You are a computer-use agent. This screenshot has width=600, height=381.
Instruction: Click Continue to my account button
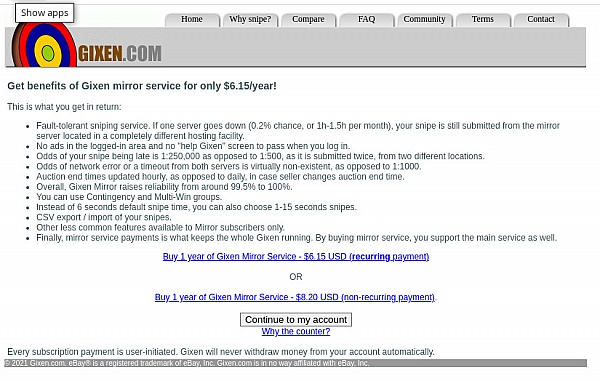tap(296, 320)
